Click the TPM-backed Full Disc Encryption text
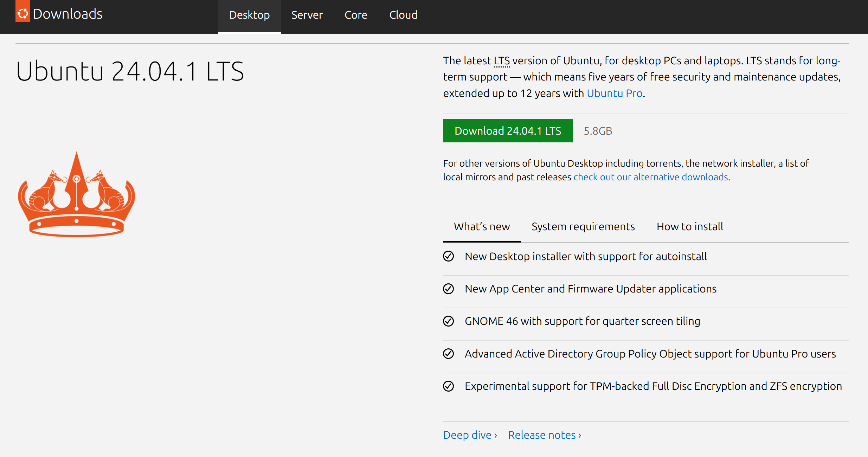 (x=653, y=386)
